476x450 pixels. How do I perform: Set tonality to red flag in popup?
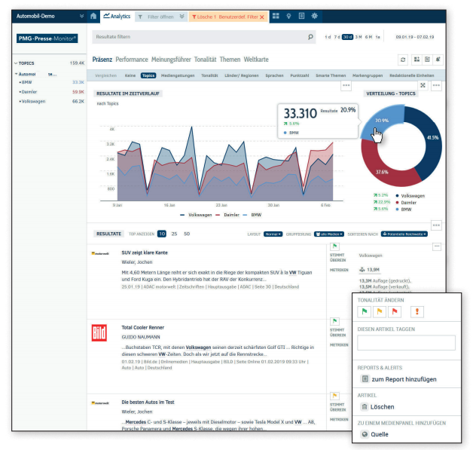tap(395, 311)
